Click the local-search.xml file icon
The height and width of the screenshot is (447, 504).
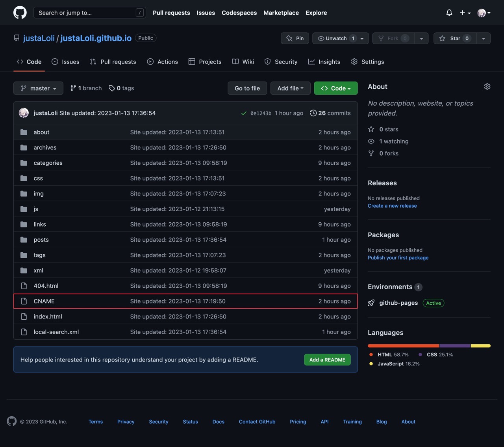click(x=24, y=332)
